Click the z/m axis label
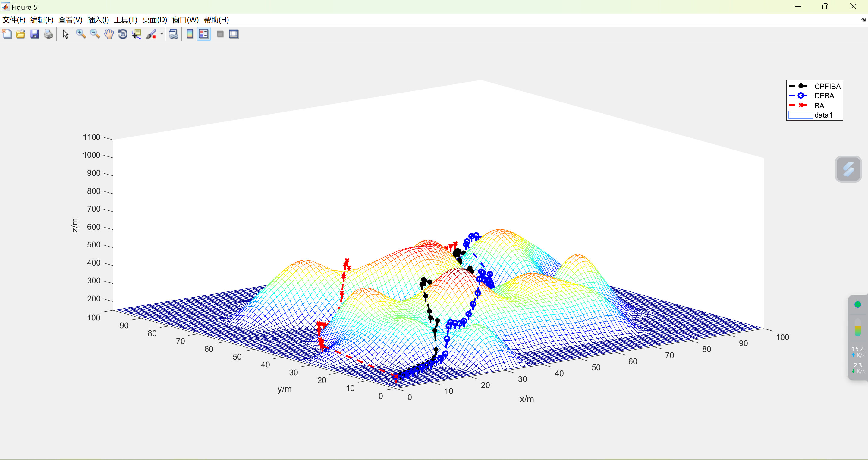This screenshot has height=460, width=868. click(x=75, y=225)
